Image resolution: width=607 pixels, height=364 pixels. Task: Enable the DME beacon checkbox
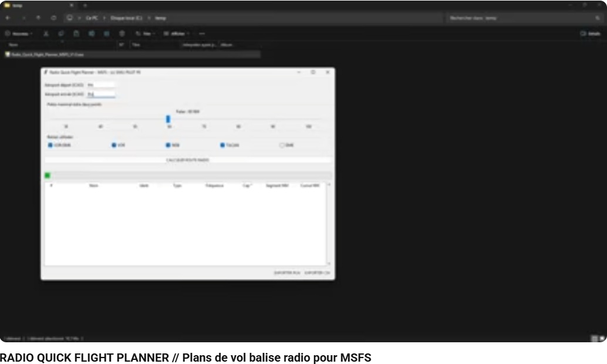click(x=282, y=145)
